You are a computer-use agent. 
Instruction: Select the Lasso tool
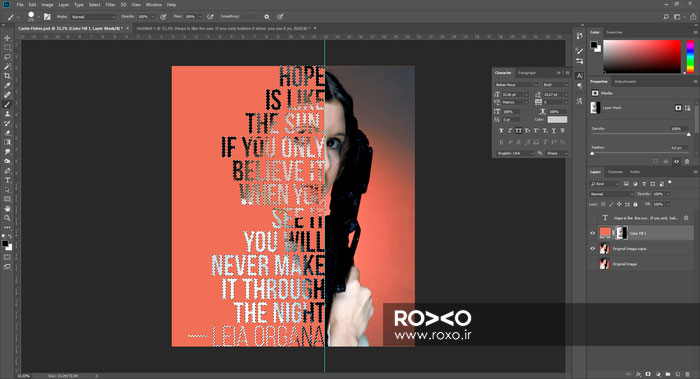(x=7, y=57)
